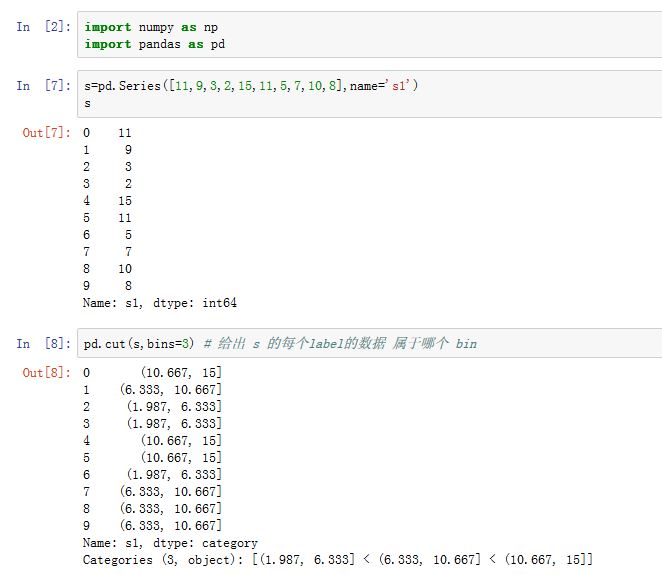Click the Out[7] output prompt
This screenshot has width=662, height=575.
tap(46, 133)
